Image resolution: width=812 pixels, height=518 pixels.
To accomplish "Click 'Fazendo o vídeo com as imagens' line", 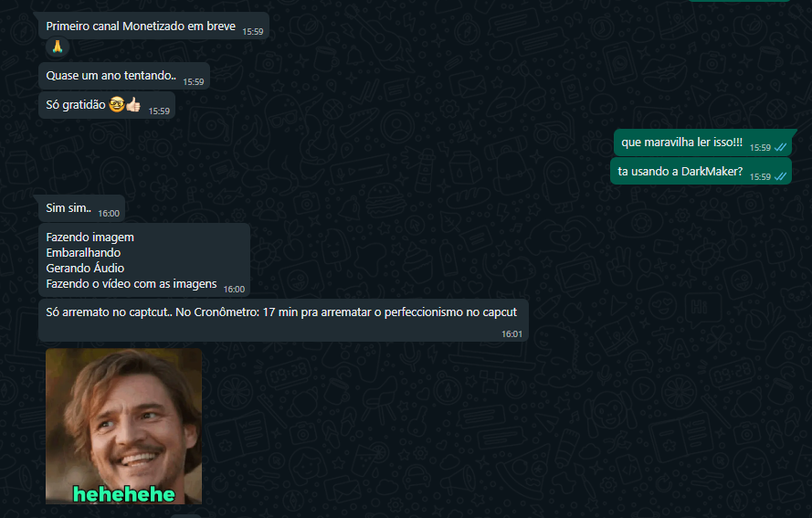I will coord(132,284).
